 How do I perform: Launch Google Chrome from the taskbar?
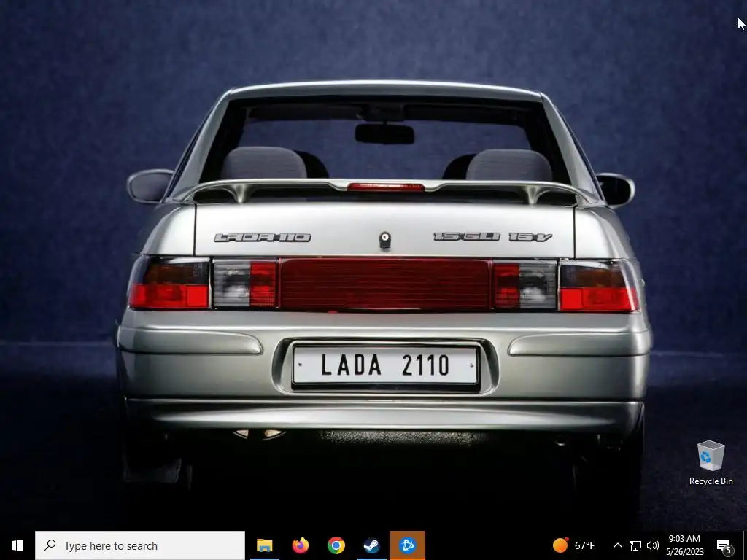pos(336,545)
